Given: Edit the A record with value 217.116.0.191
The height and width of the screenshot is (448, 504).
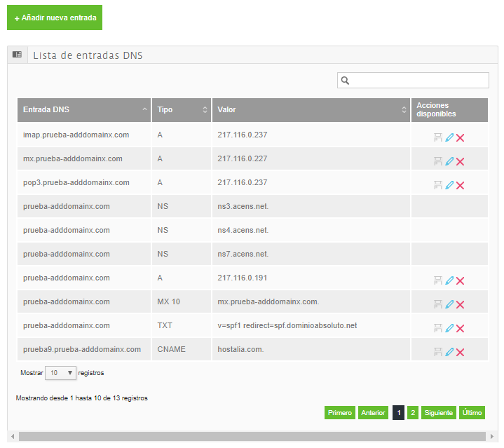Looking at the screenshot, I should (x=449, y=280).
